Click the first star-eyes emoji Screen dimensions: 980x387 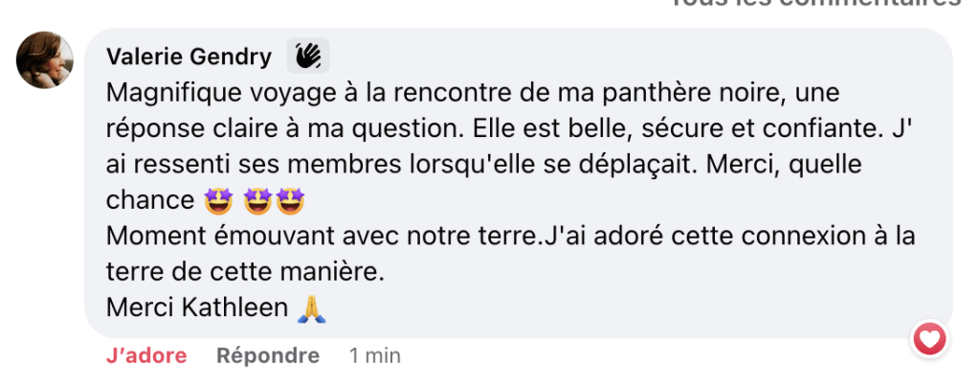pos(218,201)
